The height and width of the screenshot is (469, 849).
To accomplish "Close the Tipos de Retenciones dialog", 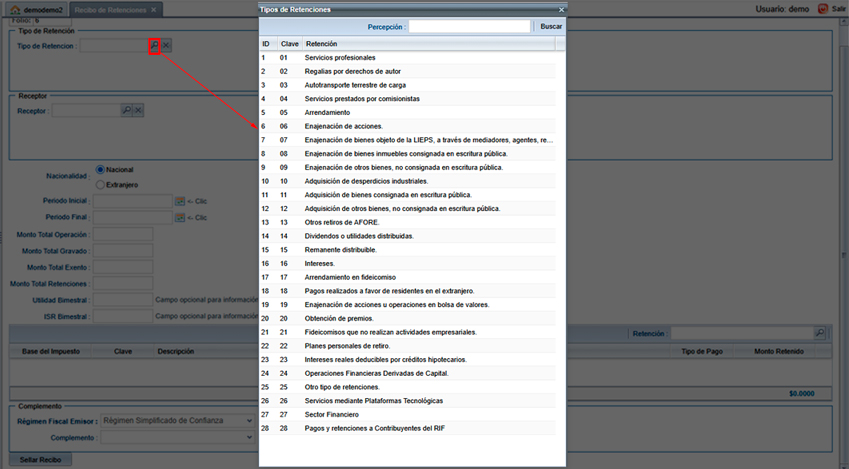I will coord(560,9).
